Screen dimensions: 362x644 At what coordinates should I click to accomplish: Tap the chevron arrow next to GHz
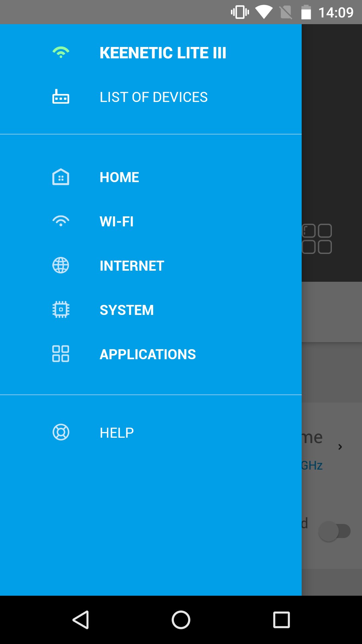(340, 447)
